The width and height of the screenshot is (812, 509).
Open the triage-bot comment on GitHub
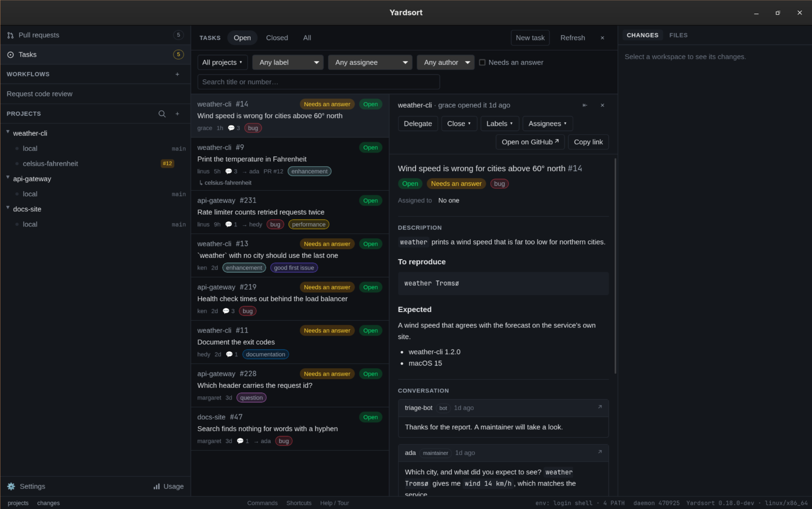pyautogui.click(x=600, y=407)
